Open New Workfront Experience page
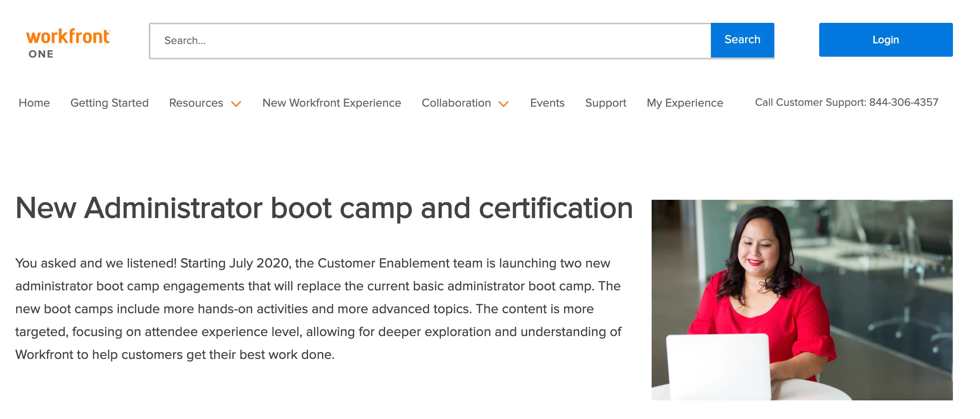The width and height of the screenshot is (980, 419). click(332, 103)
